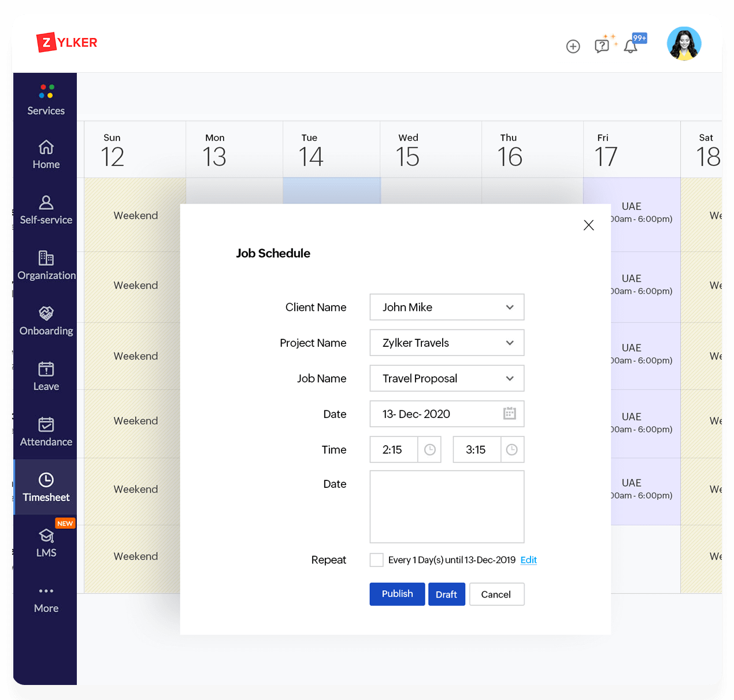Toggle the Repeat checkbox
734x700 pixels.
click(x=376, y=560)
